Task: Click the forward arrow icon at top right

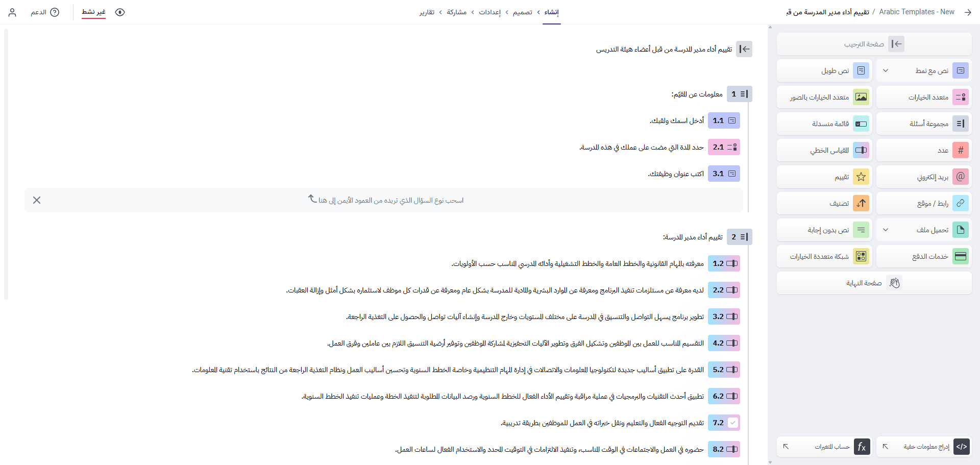Action: [x=968, y=12]
